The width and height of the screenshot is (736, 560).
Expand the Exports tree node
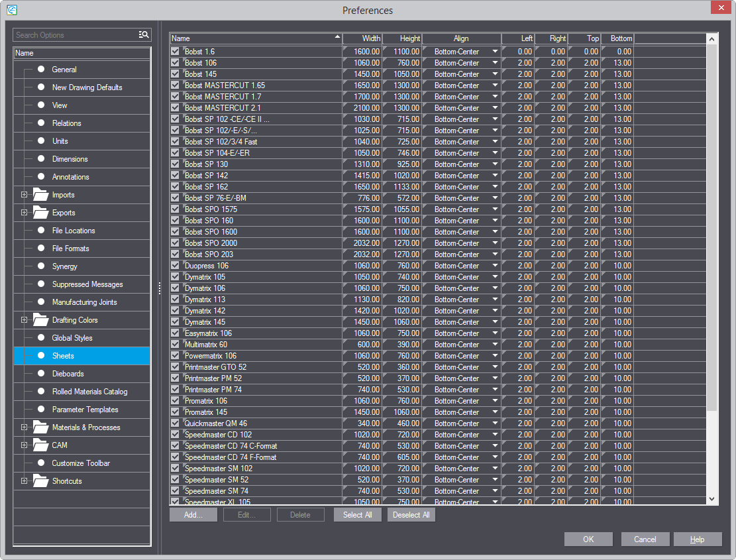(x=24, y=213)
